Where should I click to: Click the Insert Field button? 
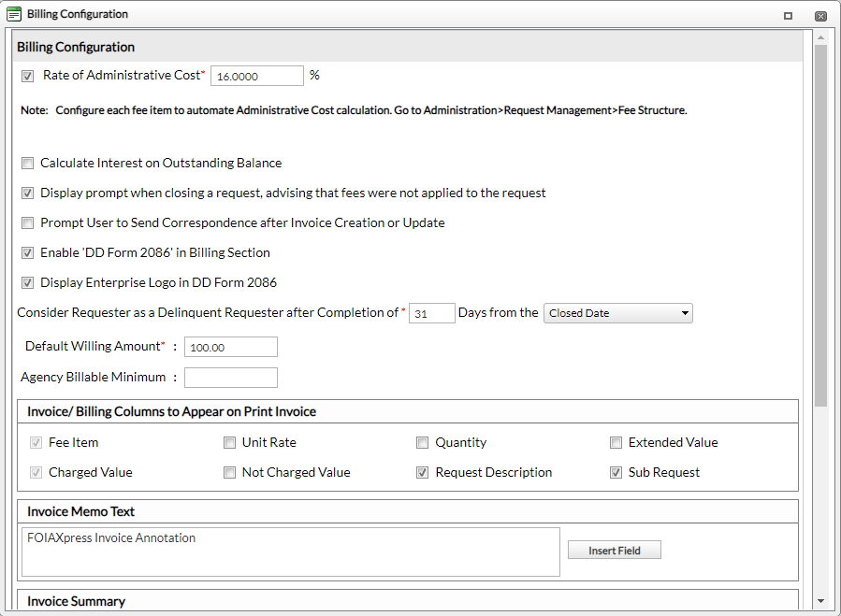point(614,550)
